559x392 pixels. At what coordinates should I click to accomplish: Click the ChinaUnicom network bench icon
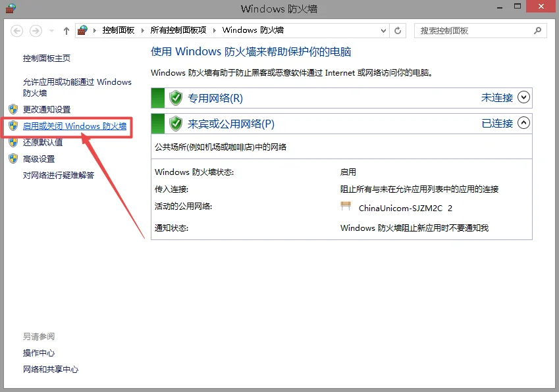[x=346, y=207]
